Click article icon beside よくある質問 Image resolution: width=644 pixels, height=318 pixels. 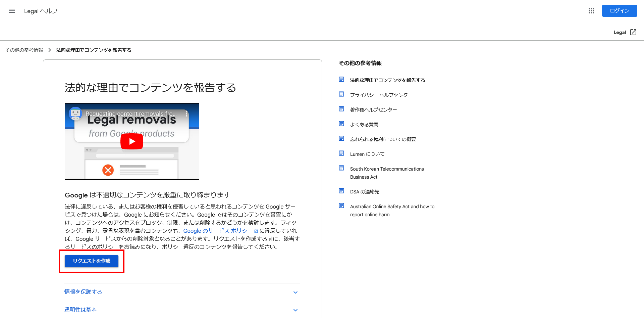(x=341, y=124)
